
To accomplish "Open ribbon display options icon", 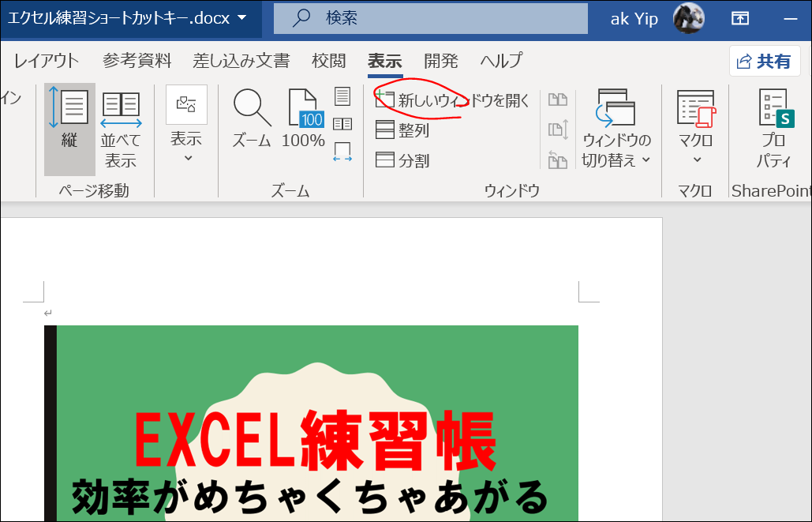I will coord(740,18).
